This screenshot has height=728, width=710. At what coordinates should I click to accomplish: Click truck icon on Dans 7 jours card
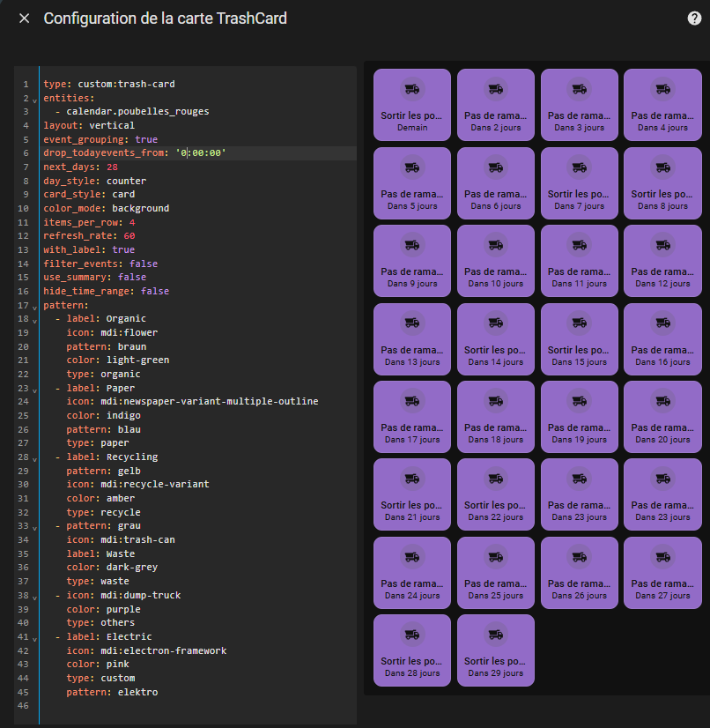579,167
